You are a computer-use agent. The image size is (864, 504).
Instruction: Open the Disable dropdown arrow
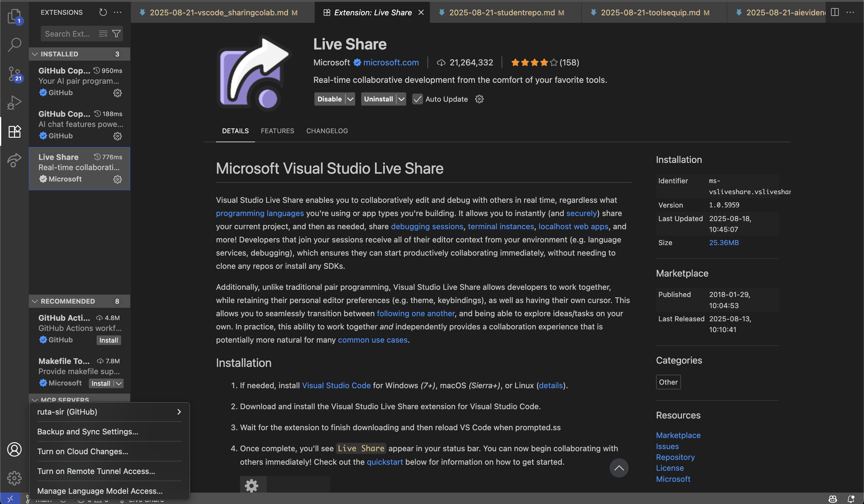pos(350,99)
